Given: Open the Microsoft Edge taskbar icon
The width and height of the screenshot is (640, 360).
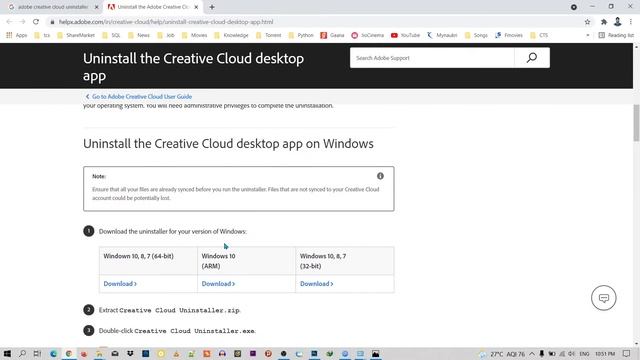Looking at the screenshot, I should [x=53, y=353].
